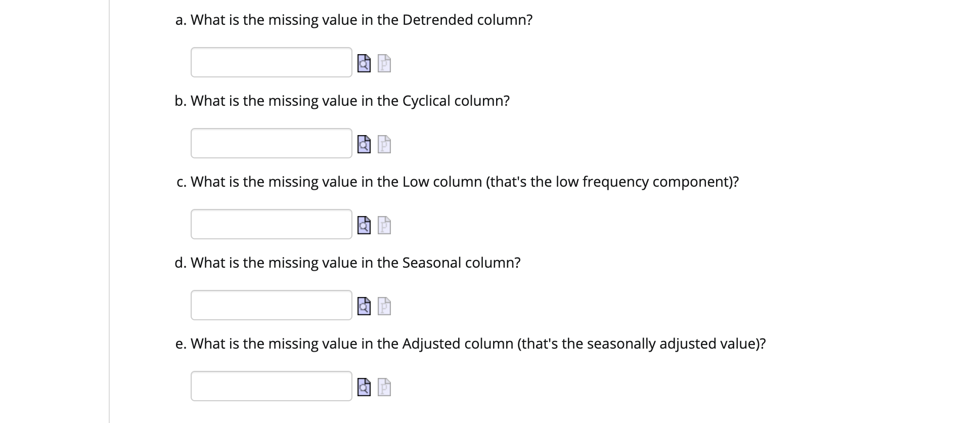
Task: Preview the answer for the Detrended question
Action: [364, 63]
